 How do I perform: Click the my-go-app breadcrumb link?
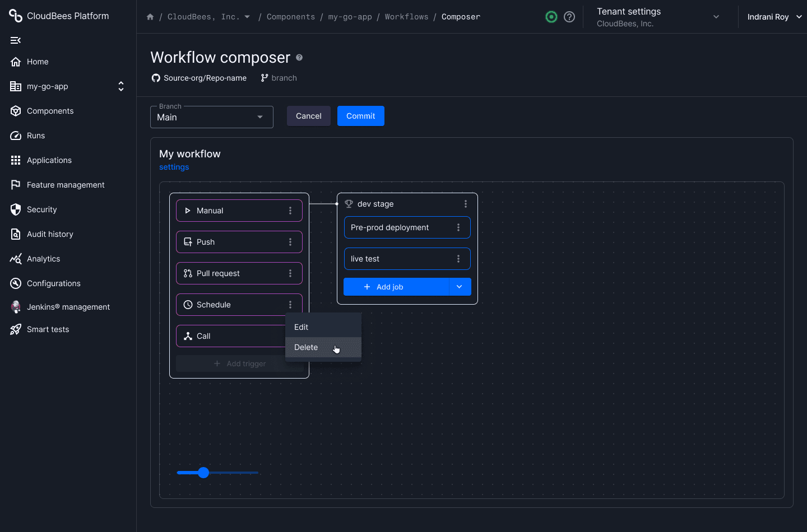coord(350,17)
